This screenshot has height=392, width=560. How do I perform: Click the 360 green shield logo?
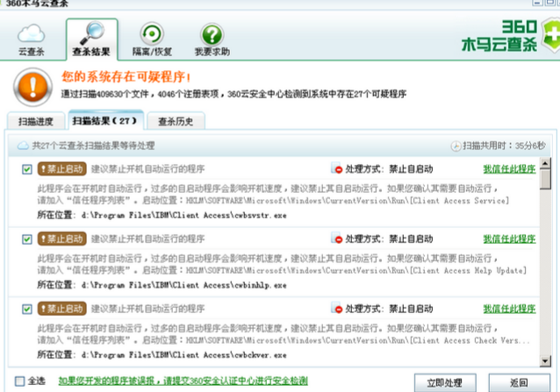tap(550, 35)
